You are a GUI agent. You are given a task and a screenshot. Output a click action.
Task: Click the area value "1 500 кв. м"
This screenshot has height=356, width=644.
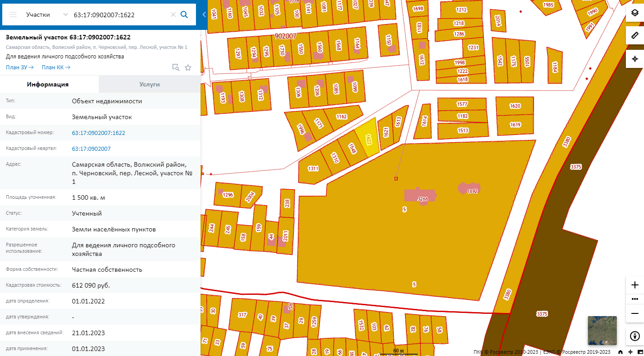click(88, 197)
